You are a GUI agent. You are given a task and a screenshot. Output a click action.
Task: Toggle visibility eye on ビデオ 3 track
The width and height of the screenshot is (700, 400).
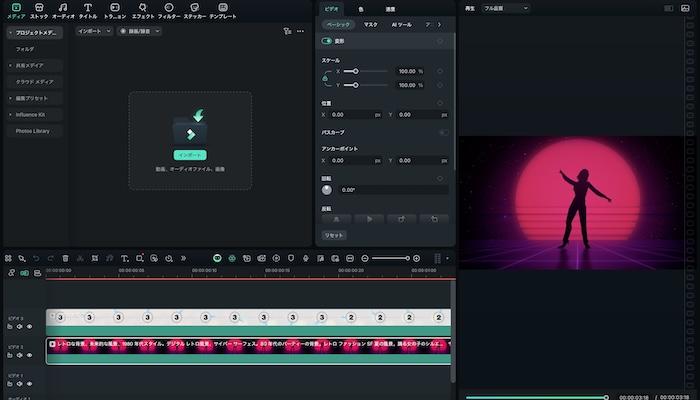29,326
